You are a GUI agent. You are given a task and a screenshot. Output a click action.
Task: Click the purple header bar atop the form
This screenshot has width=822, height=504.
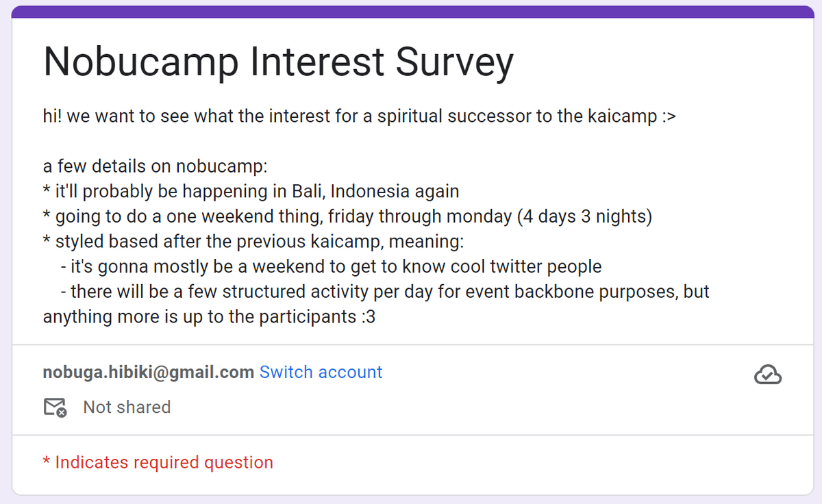click(x=411, y=11)
